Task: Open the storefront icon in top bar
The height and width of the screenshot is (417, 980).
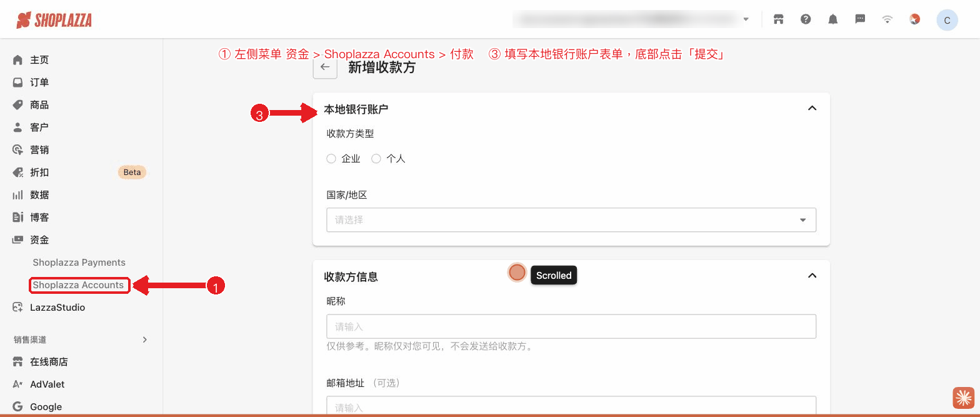Action: [x=778, y=19]
